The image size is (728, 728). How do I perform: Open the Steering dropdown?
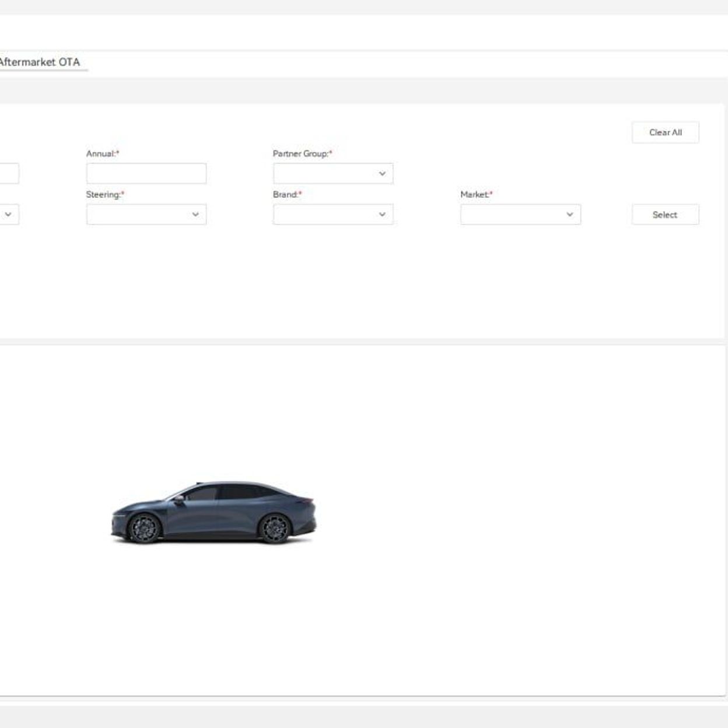(146, 214)
